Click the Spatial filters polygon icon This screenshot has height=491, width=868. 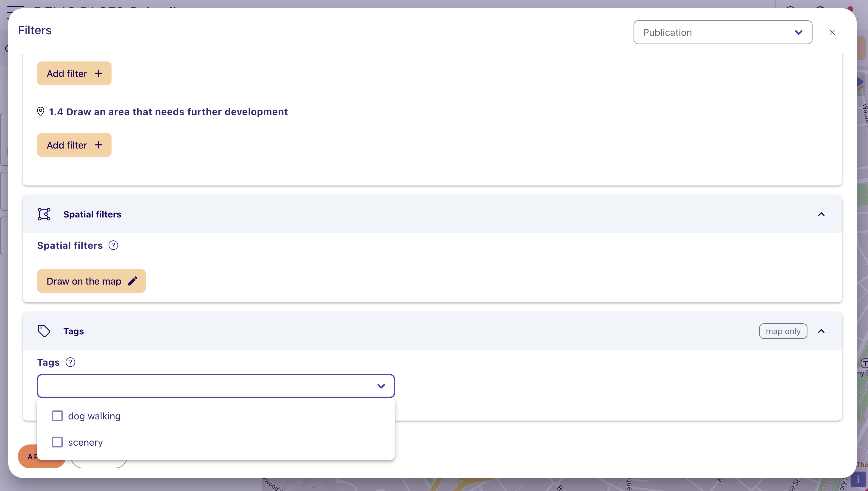pos(44,214)
